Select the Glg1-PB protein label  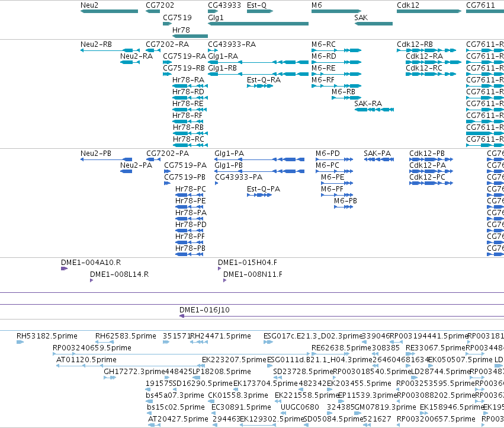[x=229, y=165]
